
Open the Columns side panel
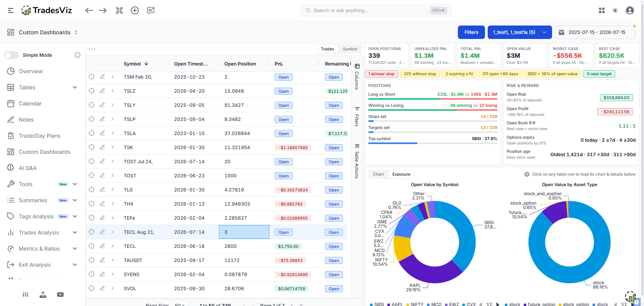[x=357, y=77]
